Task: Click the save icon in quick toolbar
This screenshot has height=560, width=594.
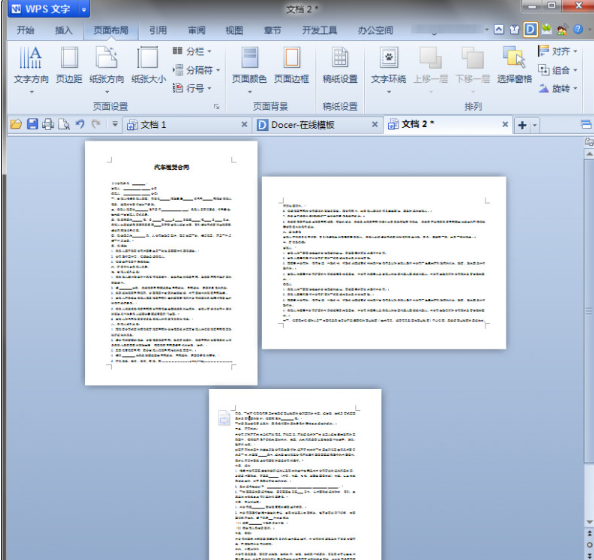Action: 32,124
